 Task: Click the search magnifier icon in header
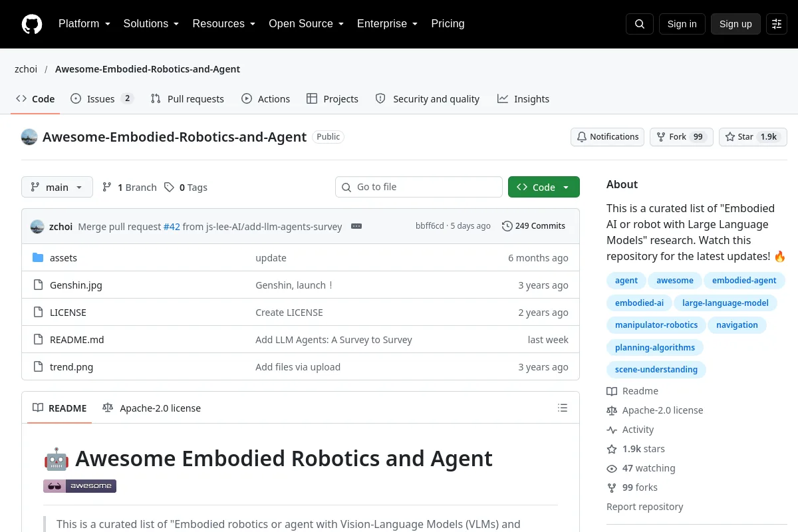point(640,24)
